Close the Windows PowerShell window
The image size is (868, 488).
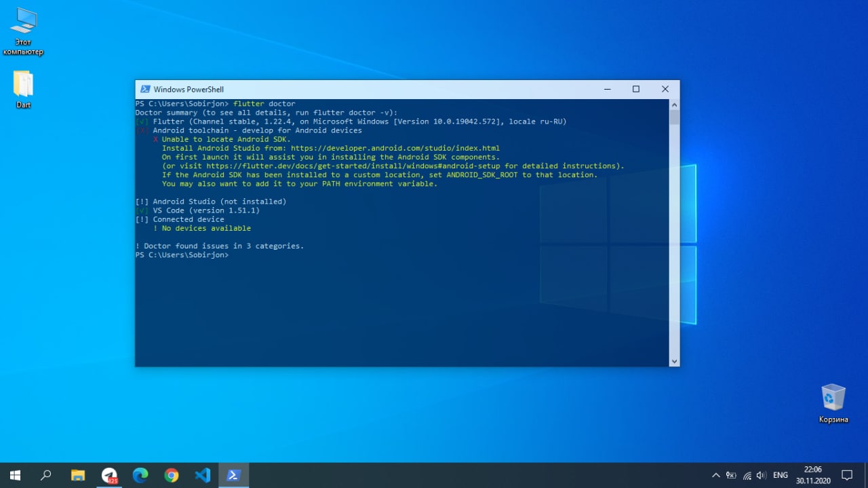[665, 89]
